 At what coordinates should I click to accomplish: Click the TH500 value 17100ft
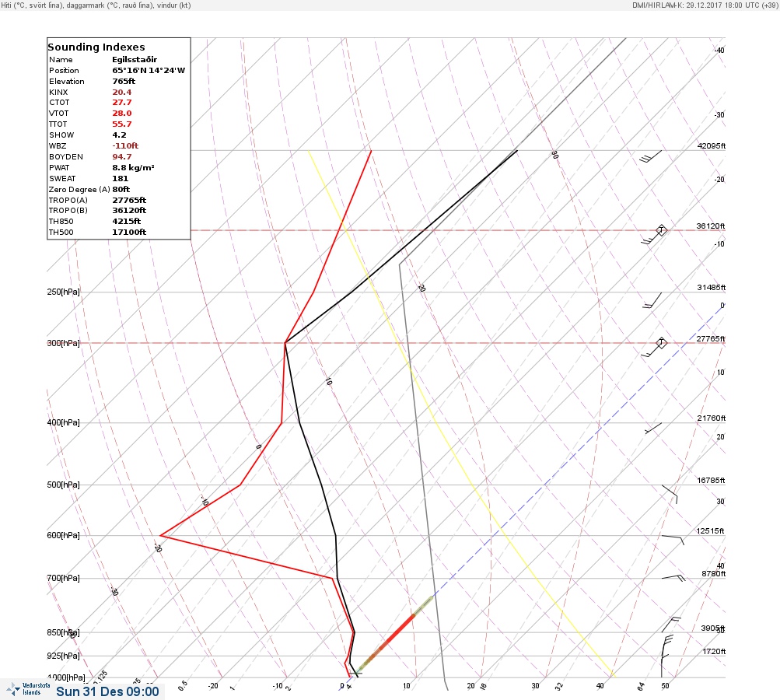(129, 233)
